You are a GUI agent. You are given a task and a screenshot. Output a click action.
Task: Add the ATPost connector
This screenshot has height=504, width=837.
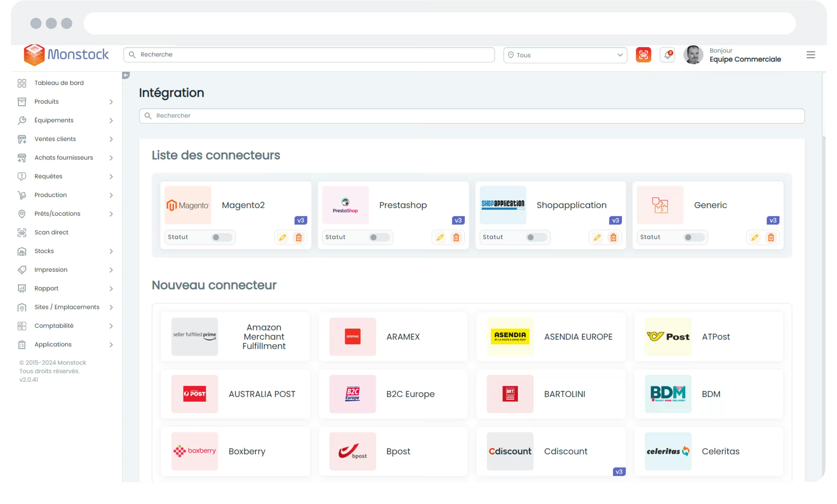click(x=709, y=337)
